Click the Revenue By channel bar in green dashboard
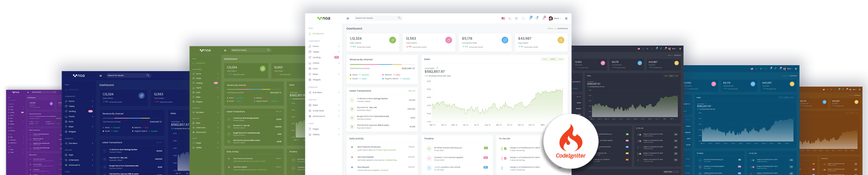 click(254, 89)
